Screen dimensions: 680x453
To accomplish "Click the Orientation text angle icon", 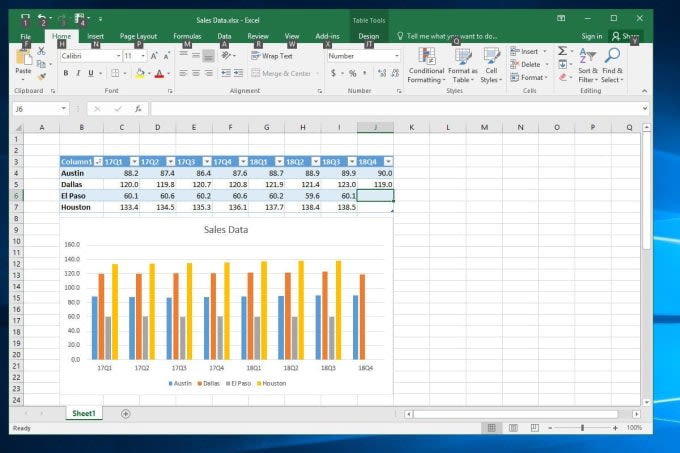I will pyautogui.click(x=226, y=55).
